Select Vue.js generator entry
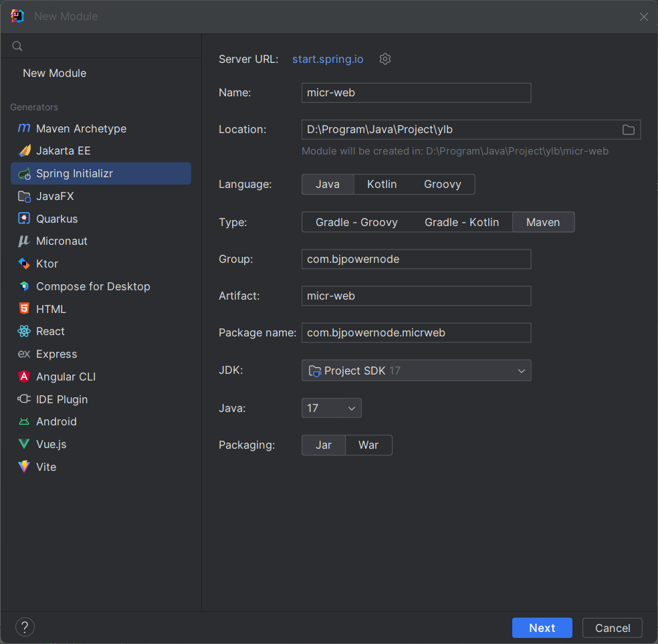The image size is (658, 644). (101, 444)
